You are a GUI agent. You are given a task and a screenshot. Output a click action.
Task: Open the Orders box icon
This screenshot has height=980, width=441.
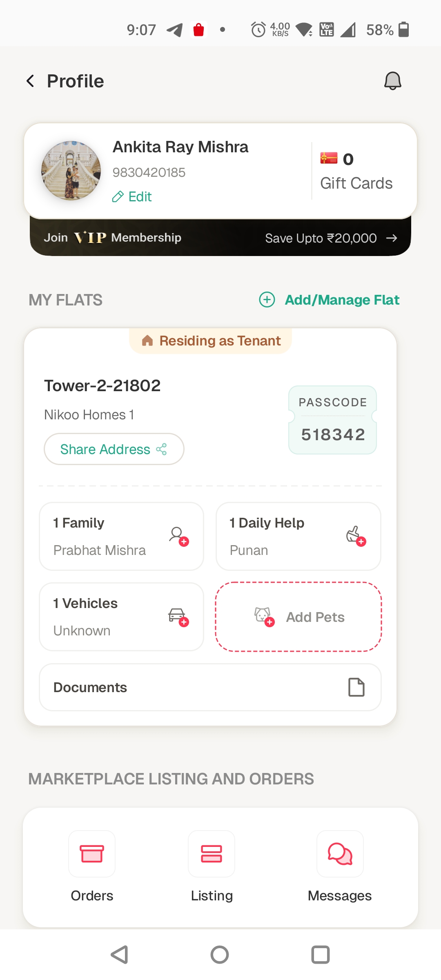pyautogui.click(x=92, y=854)
